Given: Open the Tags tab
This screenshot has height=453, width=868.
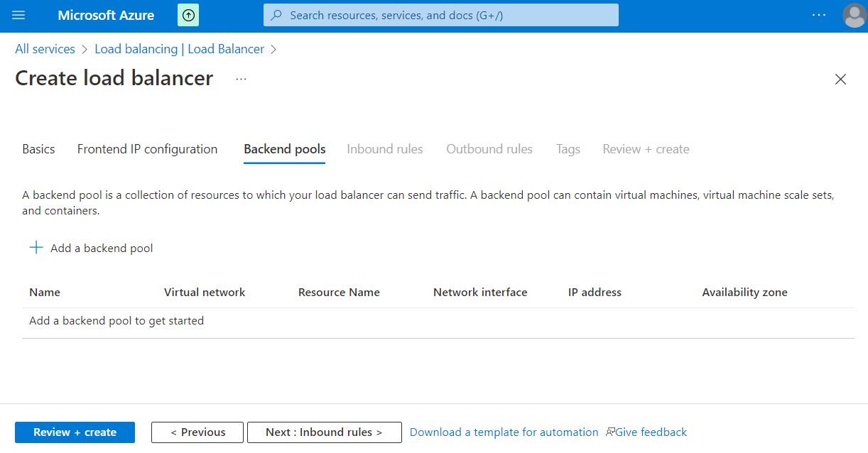Looking at the screenshot, I should [568, 149].
